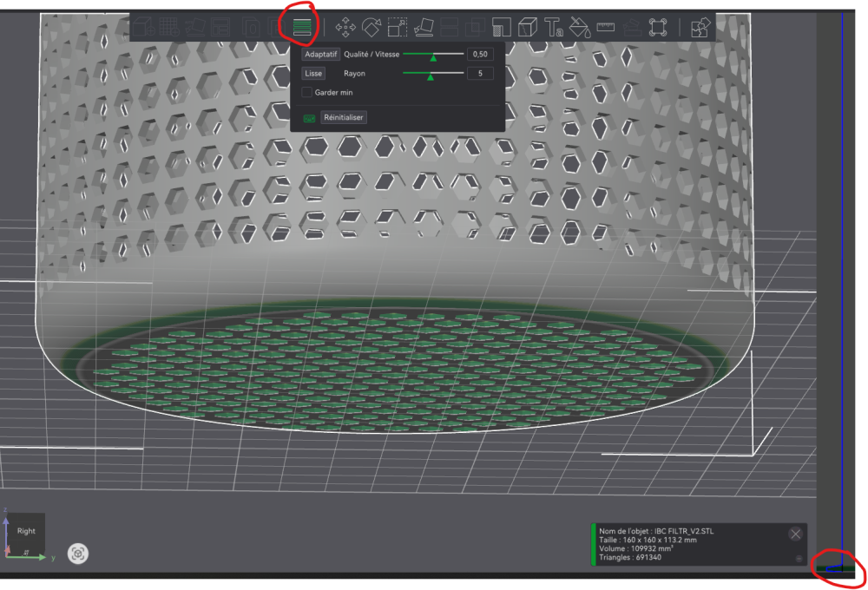Open the Seam painting tool

pos(528,27)
